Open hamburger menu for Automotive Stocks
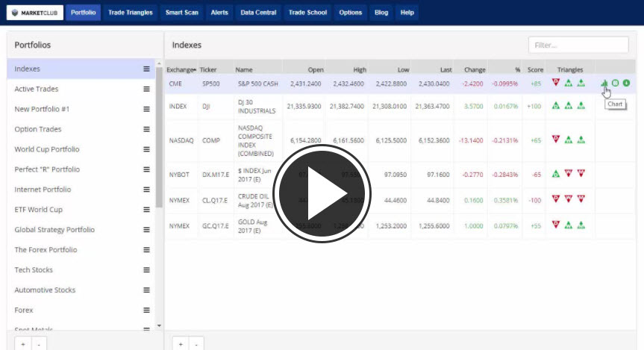This screenshot has height=350, width=644. 146,290
